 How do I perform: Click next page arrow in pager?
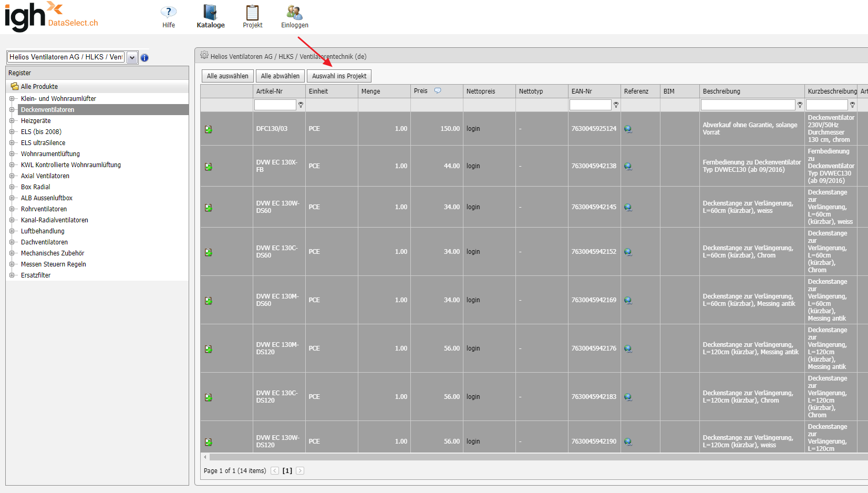click(300, 471)
